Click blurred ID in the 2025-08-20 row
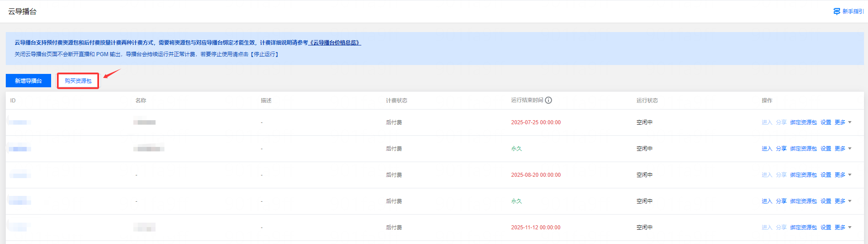 tap(20, 175)
